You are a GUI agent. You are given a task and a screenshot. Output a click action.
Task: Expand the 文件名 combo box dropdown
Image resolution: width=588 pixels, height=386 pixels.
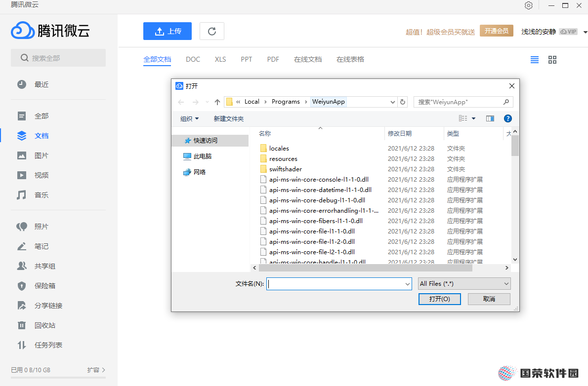408,284
